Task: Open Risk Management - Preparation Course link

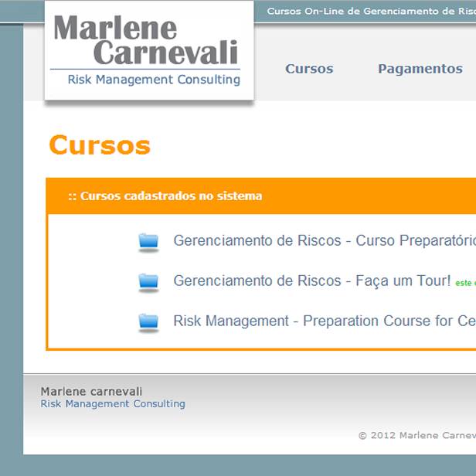Action: [324, 321]
